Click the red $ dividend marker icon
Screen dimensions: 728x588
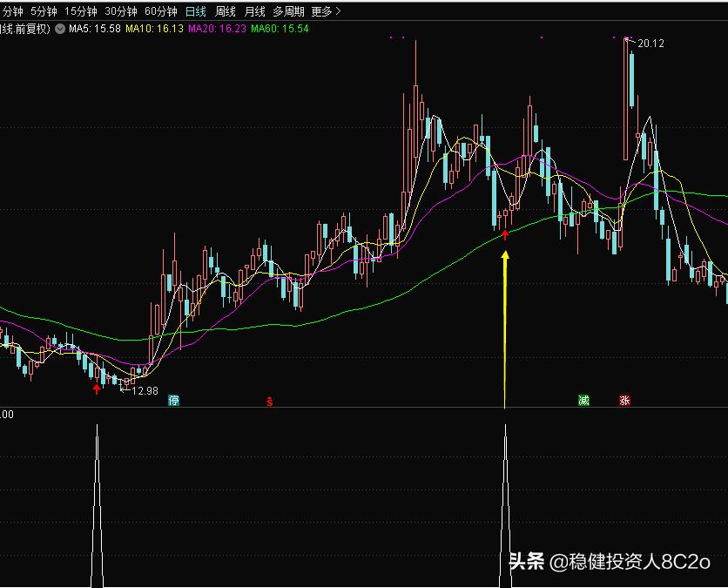pos(267,402)
